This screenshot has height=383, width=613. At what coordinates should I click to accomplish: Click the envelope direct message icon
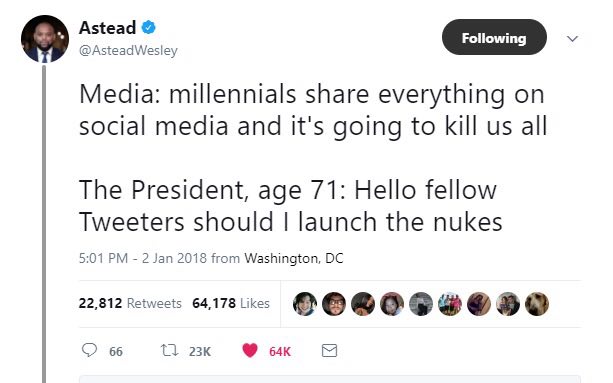click(329, 351)
